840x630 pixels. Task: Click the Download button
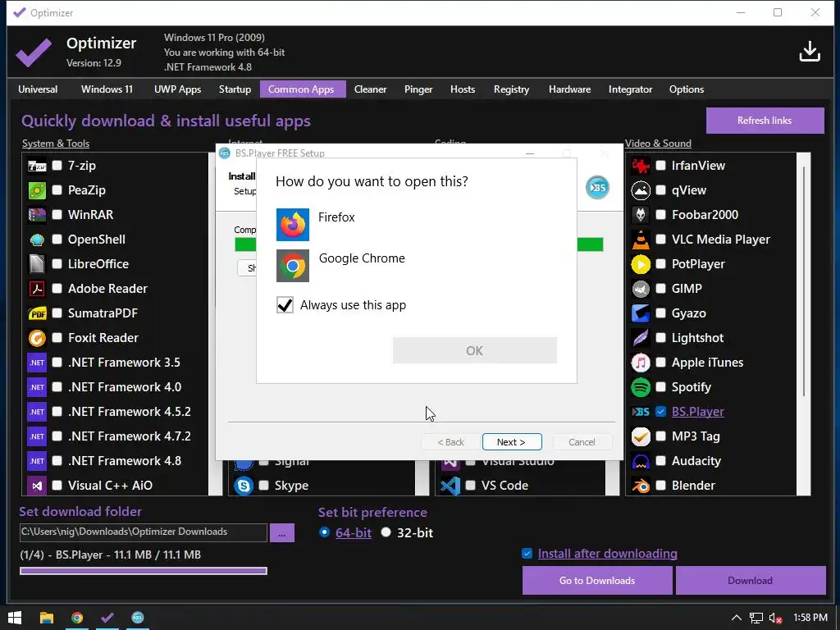(x=750, y=581)
